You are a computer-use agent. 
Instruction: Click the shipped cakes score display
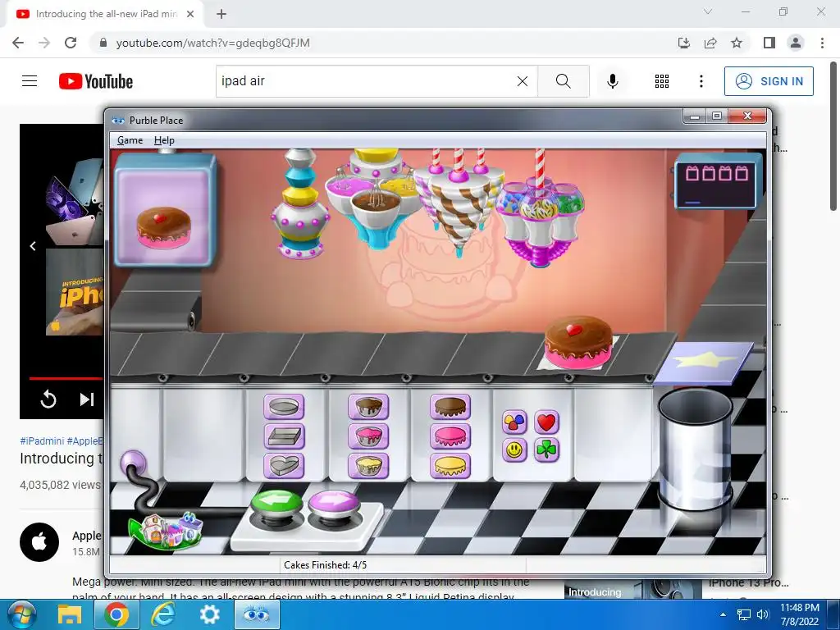click(x=718, y=181)
